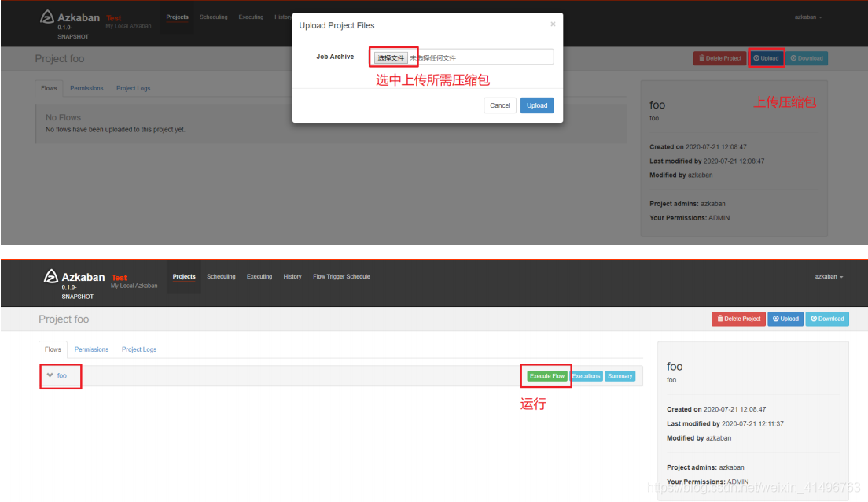868x502 pixels.
Task: Switch to the Permissions tab
Action: pos(91,349)
